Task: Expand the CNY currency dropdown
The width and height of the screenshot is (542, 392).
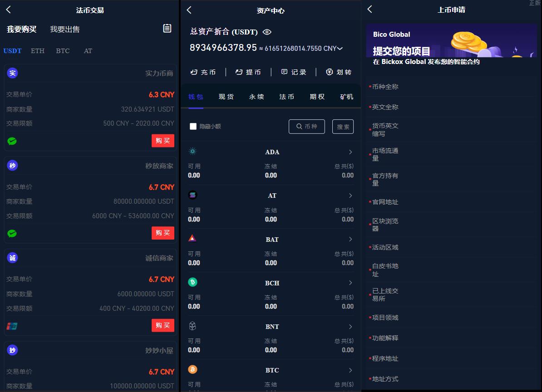Action: (340, 49)
